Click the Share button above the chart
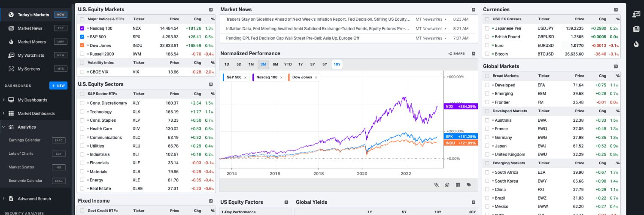This screenshot has height=215, width=644. [x=456, y=54]
